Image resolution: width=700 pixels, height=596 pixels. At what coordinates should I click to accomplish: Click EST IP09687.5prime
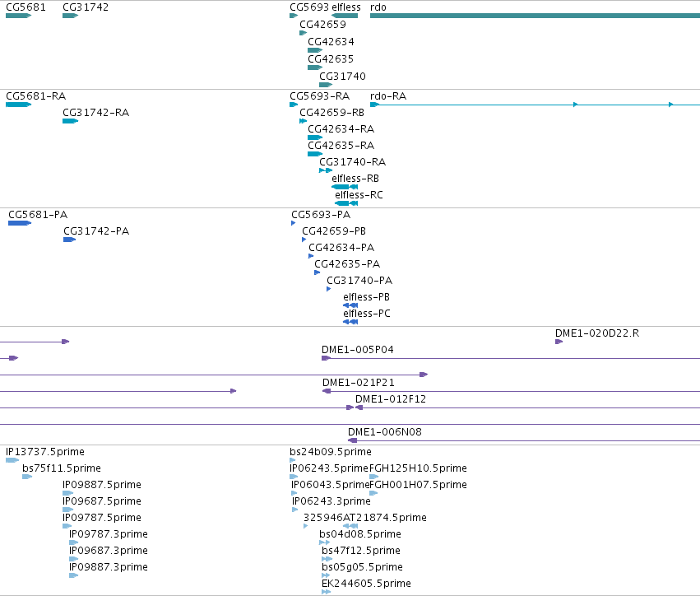click(x=102, y=502)
